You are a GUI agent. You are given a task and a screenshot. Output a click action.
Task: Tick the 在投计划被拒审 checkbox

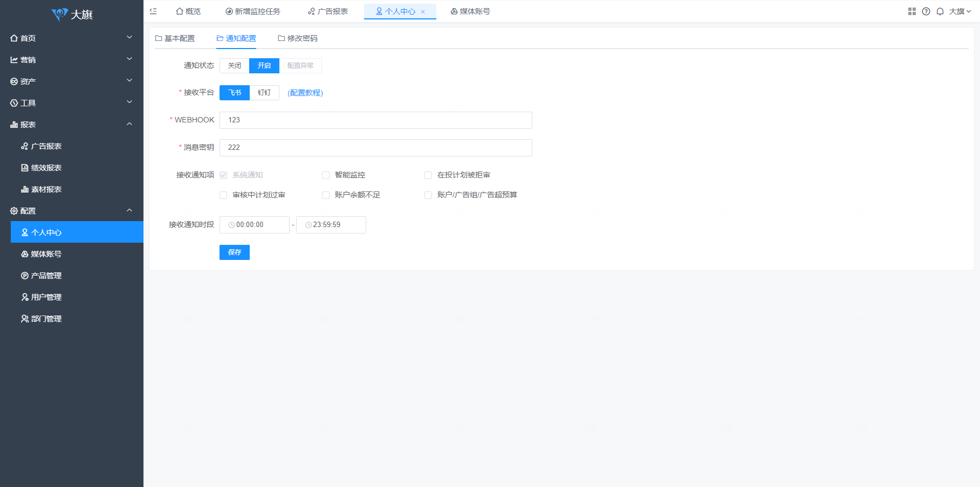(x=428, y=175)
